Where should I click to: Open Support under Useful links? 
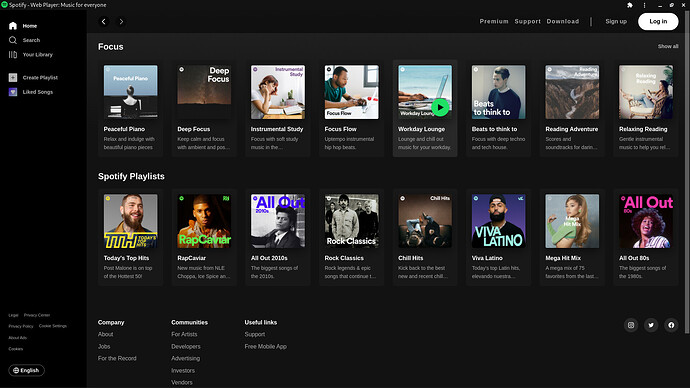point(255,334)
